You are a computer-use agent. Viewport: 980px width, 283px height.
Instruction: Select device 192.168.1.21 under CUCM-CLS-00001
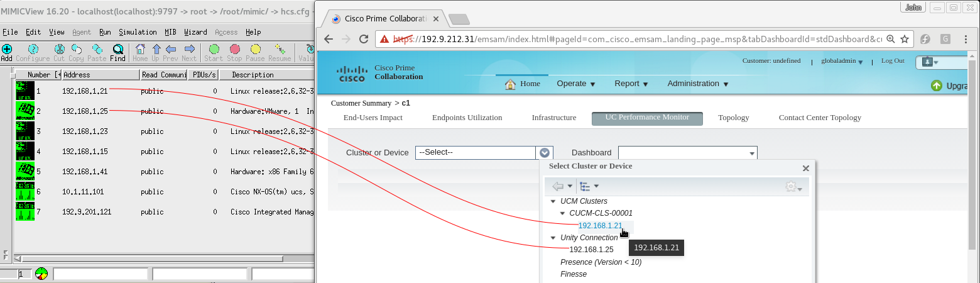pyautogui.click(x=600, y=226)
